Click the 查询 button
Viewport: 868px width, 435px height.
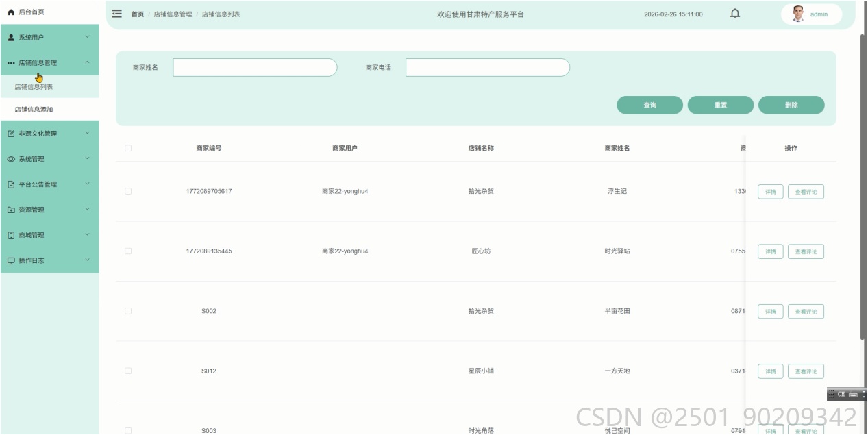click(649, 105)
